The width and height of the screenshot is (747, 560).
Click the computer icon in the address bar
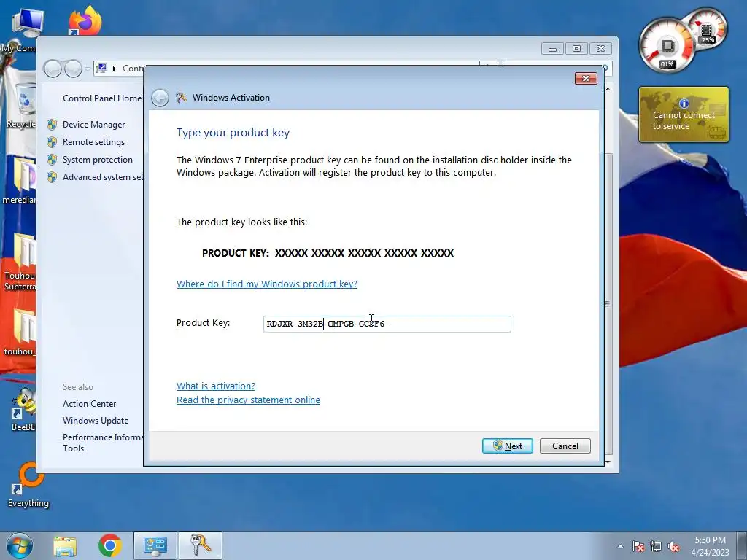(101, 68)
